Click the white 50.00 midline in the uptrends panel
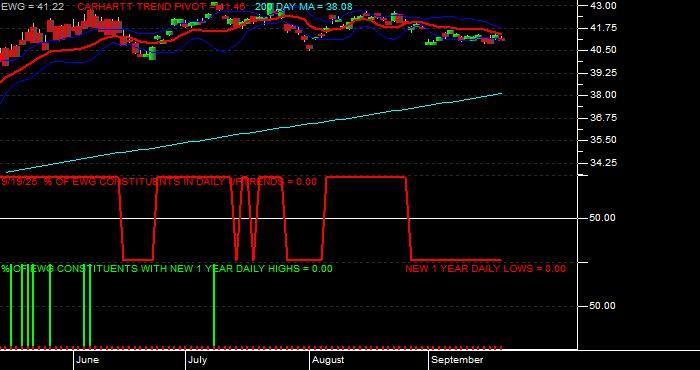Screen dimensions: 700x370 coord(288,218)
